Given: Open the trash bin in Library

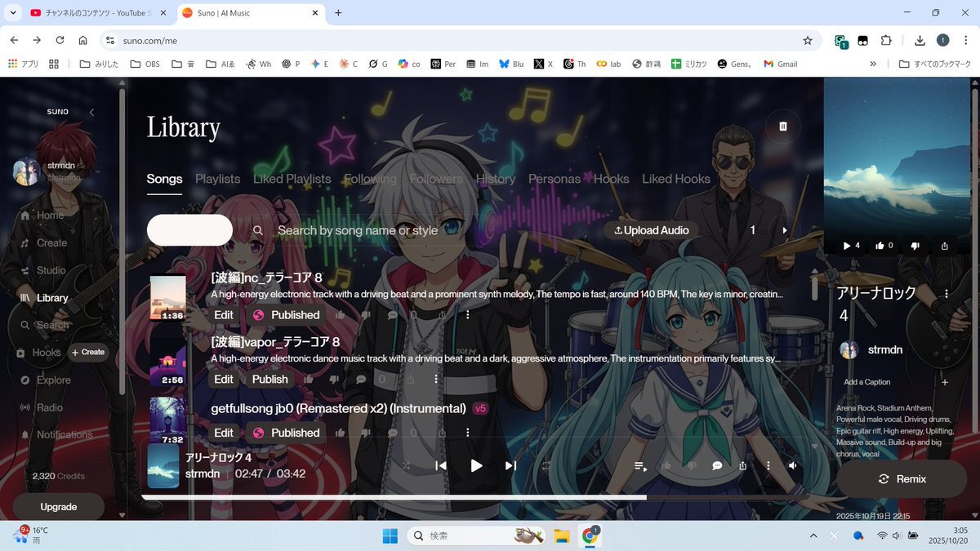Looking at the screenshot, I should coord(782,127).
